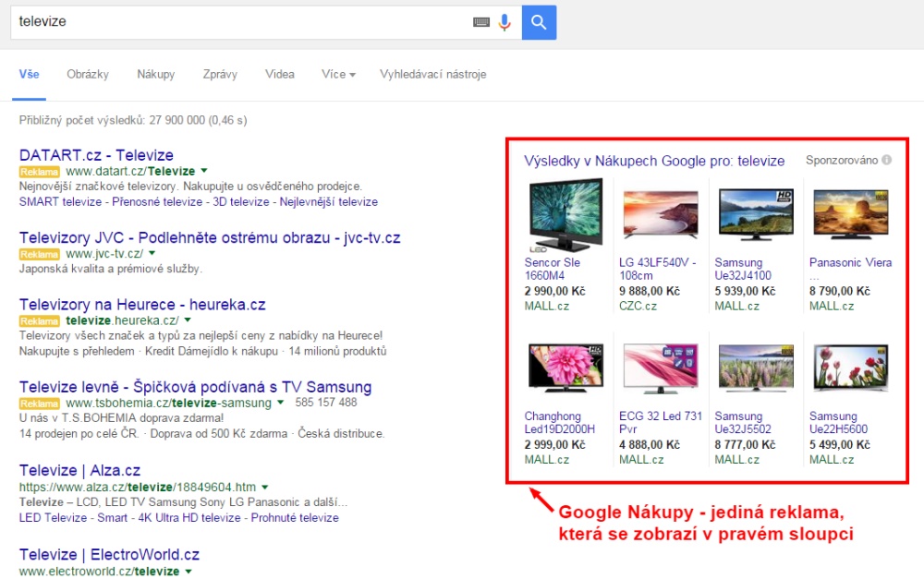The image size is (924, 579).
Task: Open the Changhong Led19D2000H product link
Action: coord(560,422)
